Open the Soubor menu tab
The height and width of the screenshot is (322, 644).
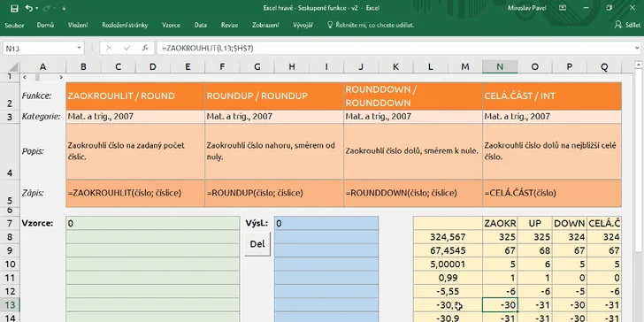14,25
